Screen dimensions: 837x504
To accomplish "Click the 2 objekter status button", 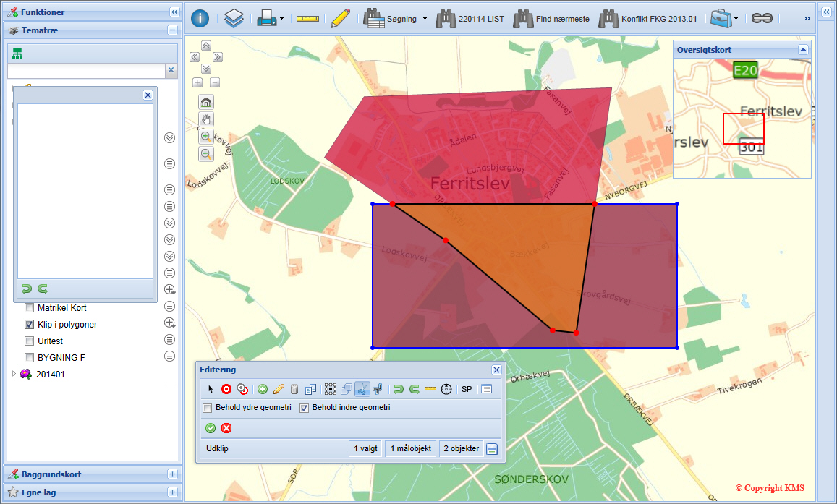I will pos(462,448).
